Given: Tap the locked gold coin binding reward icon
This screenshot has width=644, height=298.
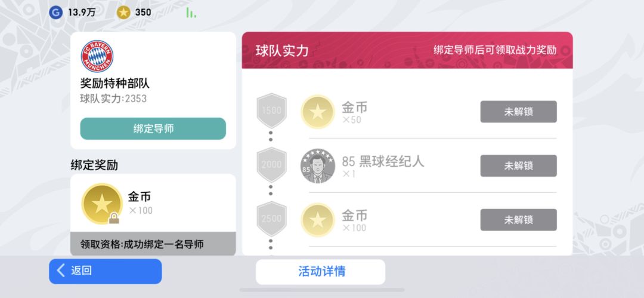Looking at the screenshot, I should [x=101, y=204].
